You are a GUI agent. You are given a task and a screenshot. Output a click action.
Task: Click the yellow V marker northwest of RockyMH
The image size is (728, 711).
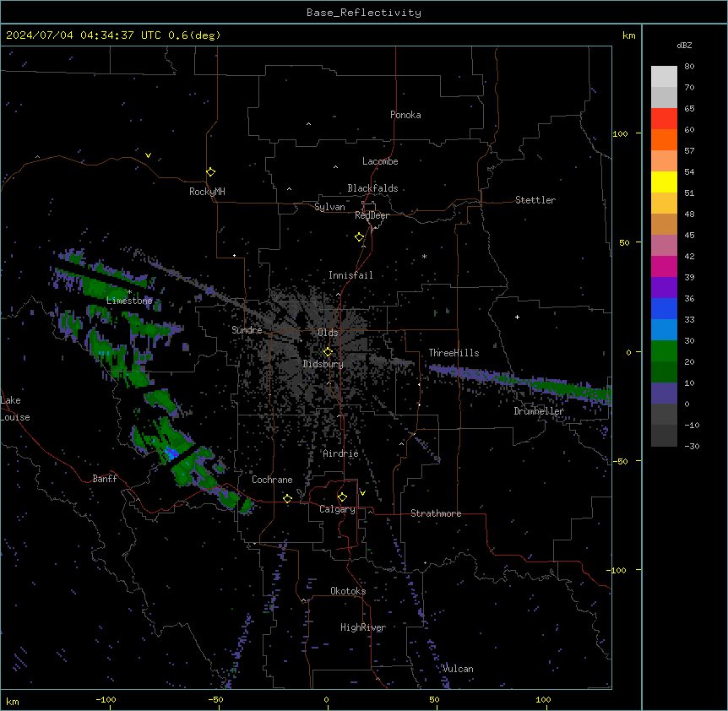click(148, 155)
